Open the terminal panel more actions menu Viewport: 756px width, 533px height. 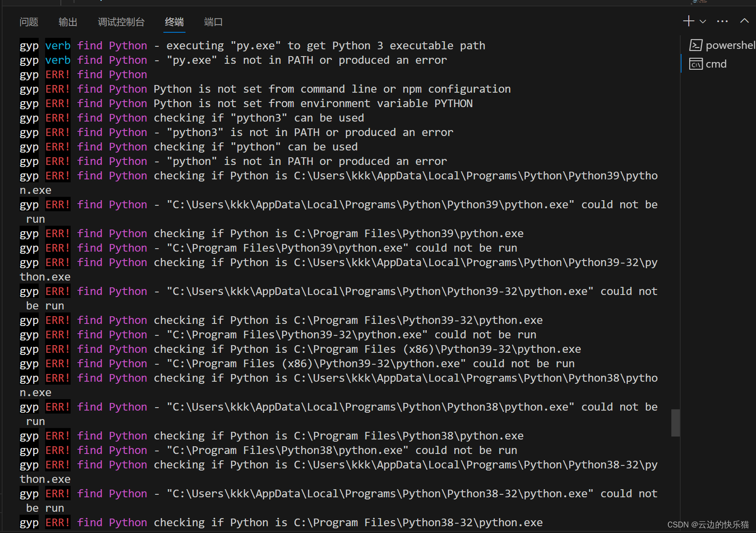click(x=722, y=21)
